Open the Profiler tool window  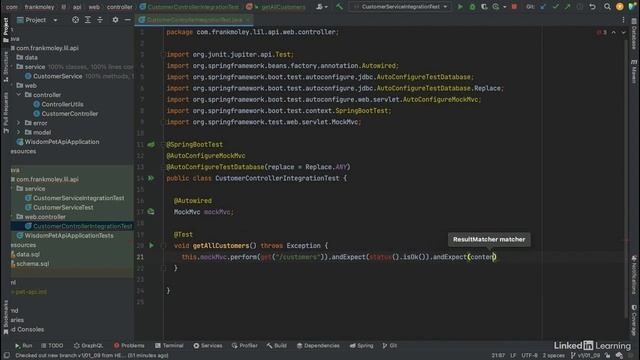(x=244, y=345)
